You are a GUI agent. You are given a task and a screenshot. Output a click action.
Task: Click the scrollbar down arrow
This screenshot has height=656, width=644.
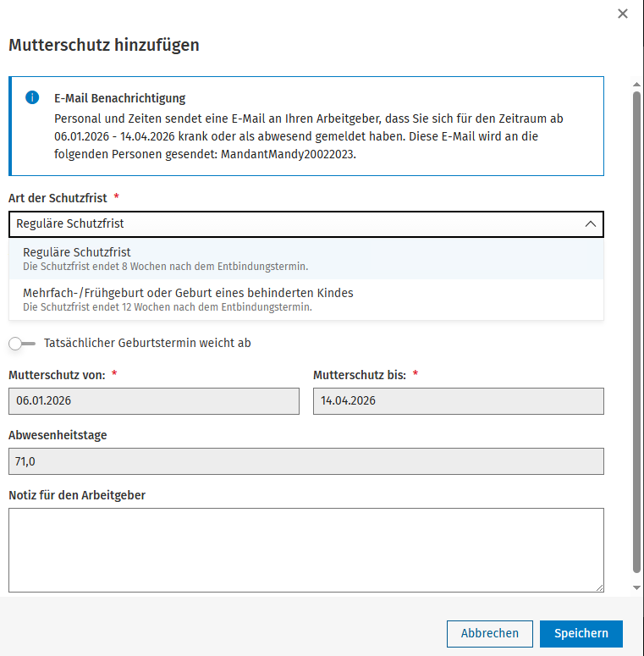[x=636, y=587]
